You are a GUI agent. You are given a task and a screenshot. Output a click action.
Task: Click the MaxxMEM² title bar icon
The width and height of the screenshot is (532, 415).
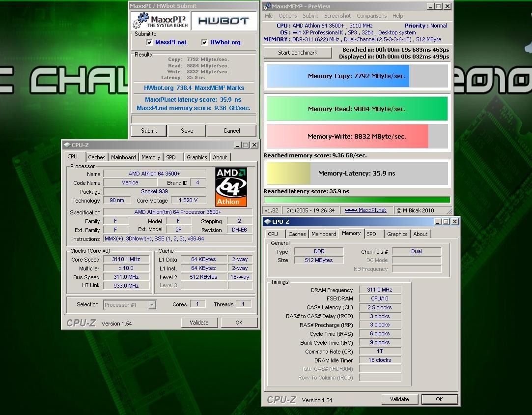click(267, 6)
